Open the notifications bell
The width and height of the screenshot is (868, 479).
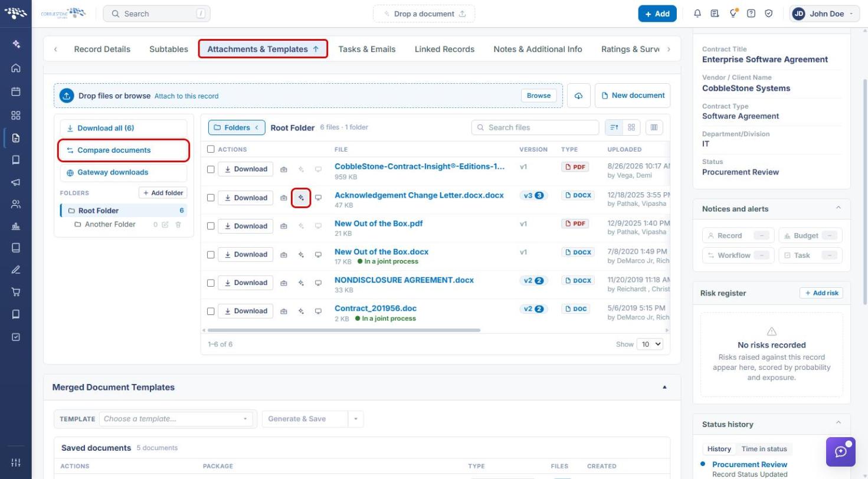(697, 14)
